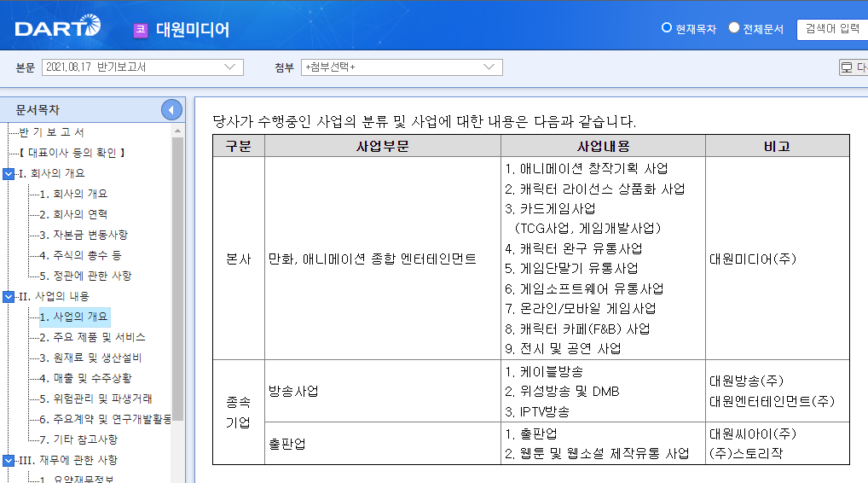The height and width of the screenshot is (483, 868).
Task: Click the 사업부문 column header
Action: click(383, 146)
